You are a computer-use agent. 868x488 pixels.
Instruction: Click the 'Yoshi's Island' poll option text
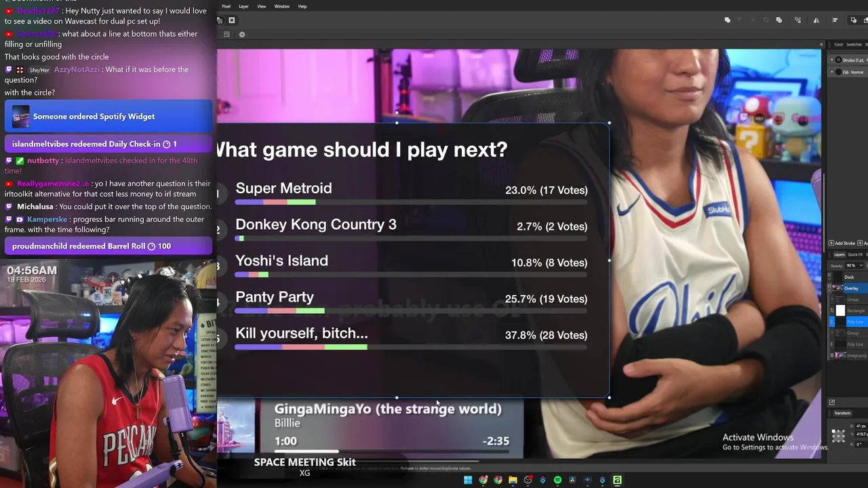point(281,261)
